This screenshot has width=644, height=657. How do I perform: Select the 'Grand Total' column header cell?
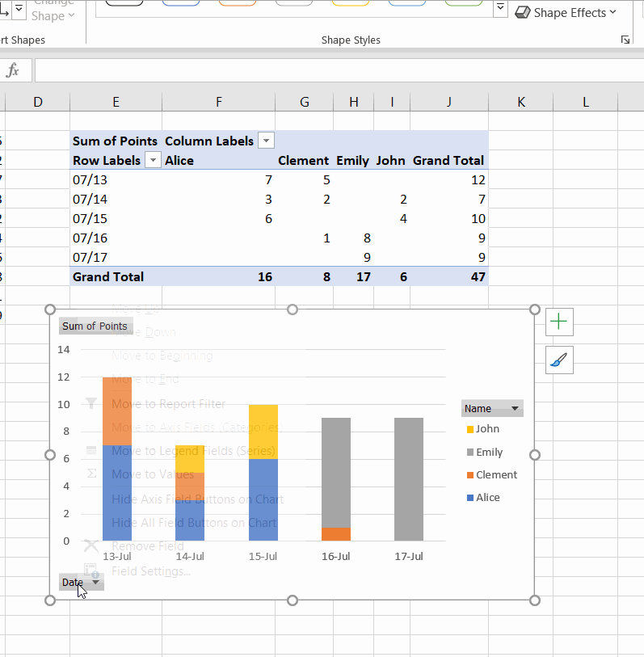(x=449, y=160)
